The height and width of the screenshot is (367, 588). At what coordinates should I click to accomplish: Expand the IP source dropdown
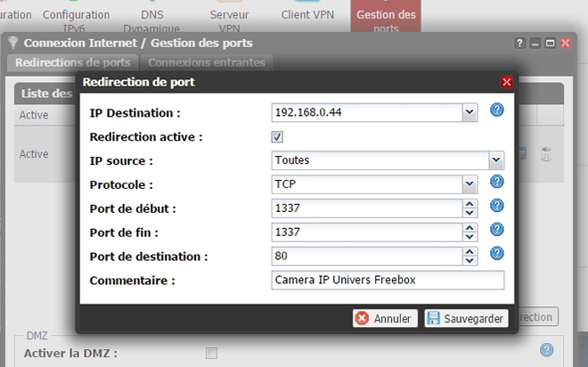point(495,161)
